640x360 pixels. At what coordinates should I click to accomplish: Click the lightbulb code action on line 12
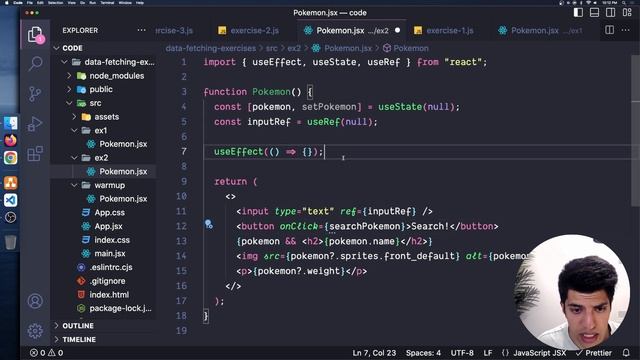pyautogui.click(x=209, y=224)
